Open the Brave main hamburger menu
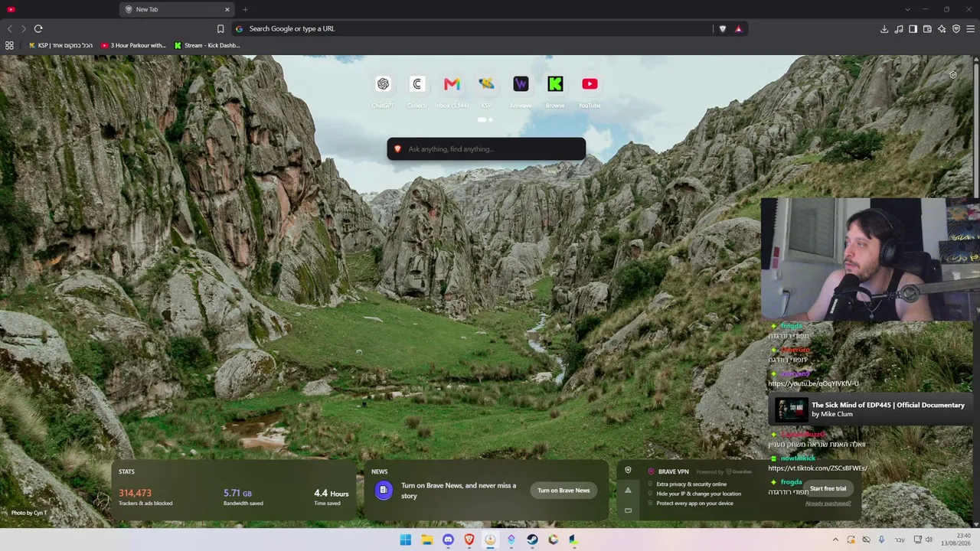Screen dimensions: 980x551 tap(970, 29)
